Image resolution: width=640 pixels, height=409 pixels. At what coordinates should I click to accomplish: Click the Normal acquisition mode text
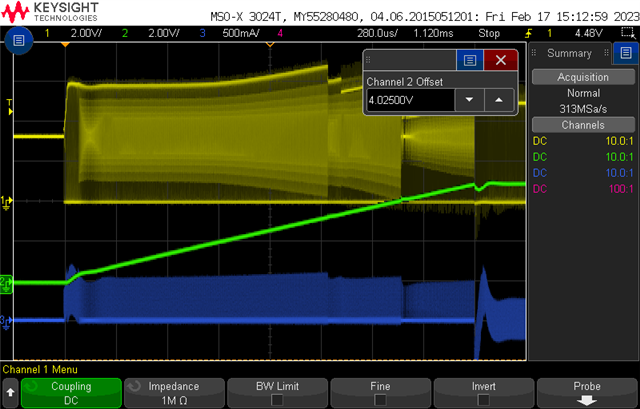(583, 93)
